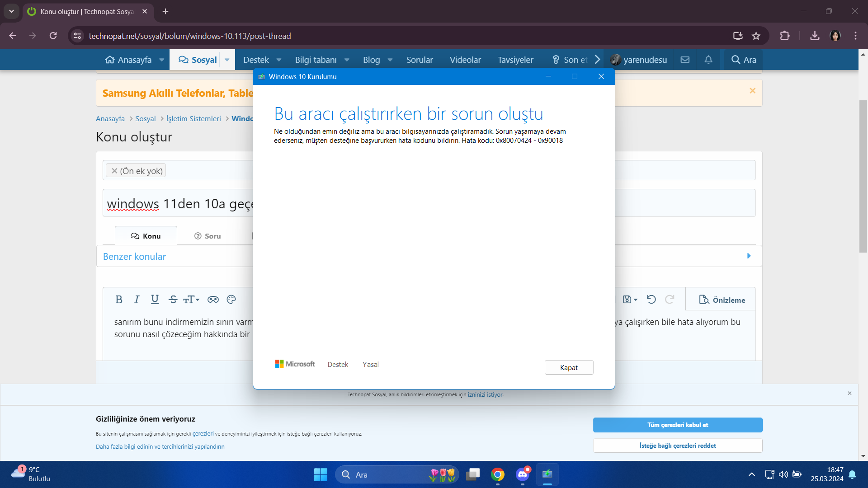Accept all cookies with Tüm çerezleri kabul et
This screenshot has height=488, width=868.
click(677, 425)
